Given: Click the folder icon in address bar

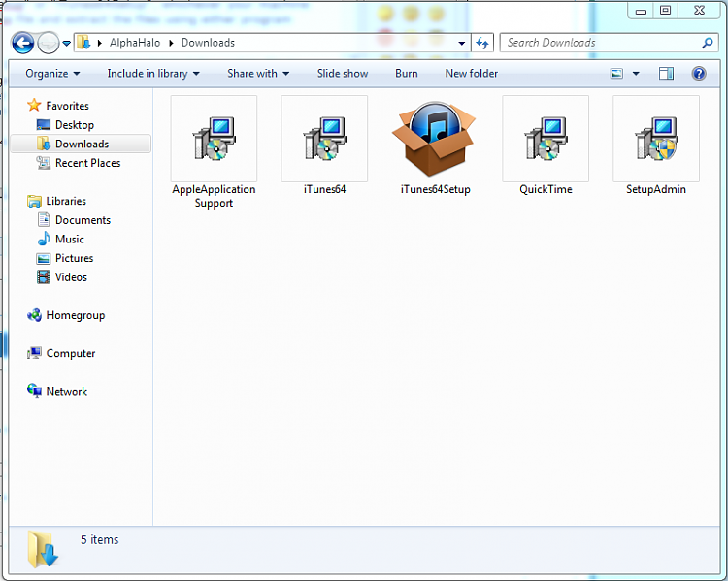Looking at the screenshot, I should pos(84,43).
